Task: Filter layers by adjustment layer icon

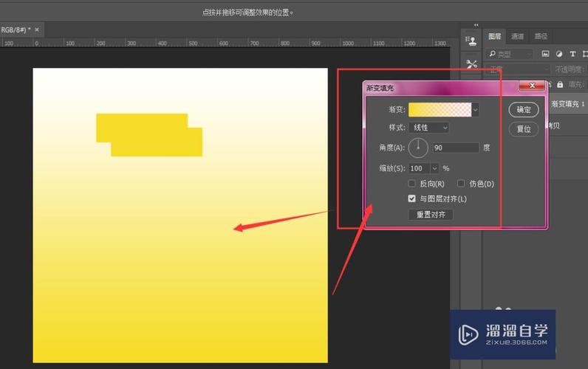Action: tap(559, 54)
